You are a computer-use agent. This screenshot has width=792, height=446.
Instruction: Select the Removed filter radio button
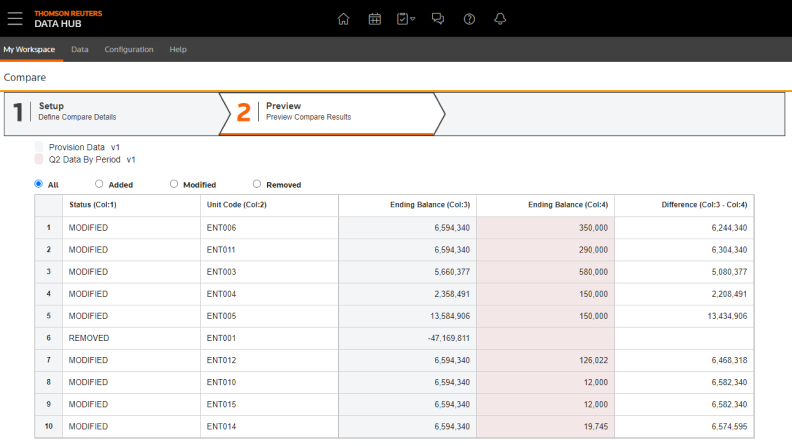[257, 184]
